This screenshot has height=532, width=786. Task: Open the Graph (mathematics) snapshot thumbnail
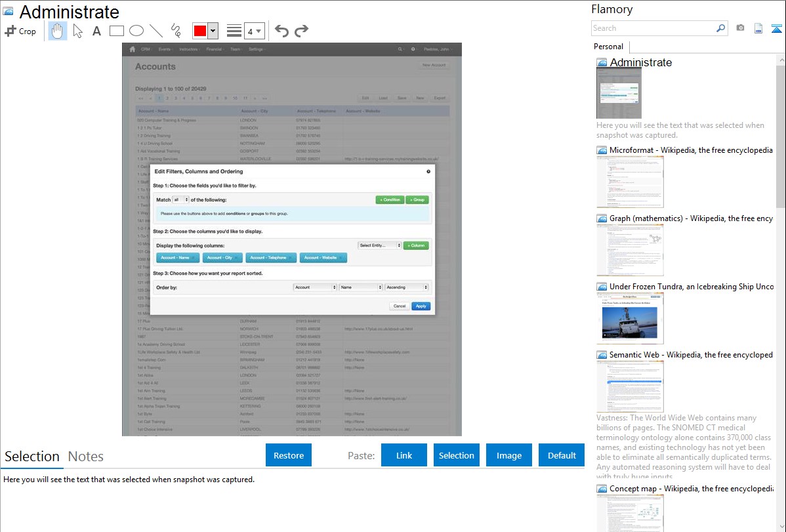[630, 250]
